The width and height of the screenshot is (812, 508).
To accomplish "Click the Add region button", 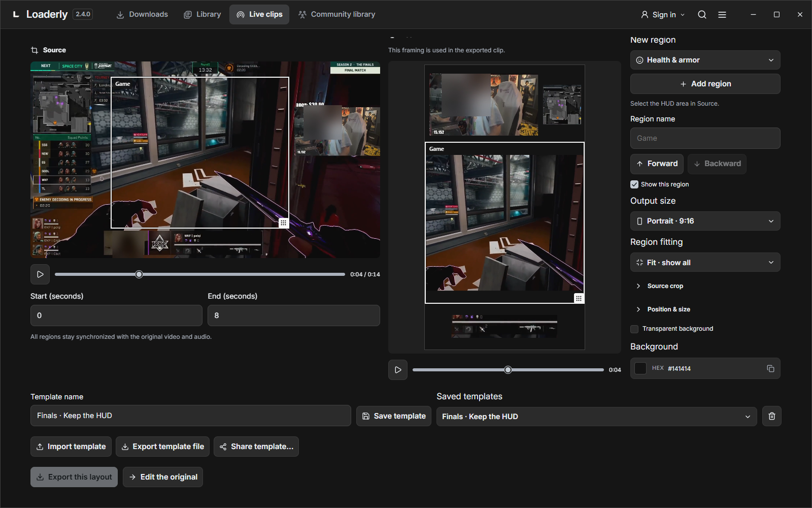I will 705,84.
